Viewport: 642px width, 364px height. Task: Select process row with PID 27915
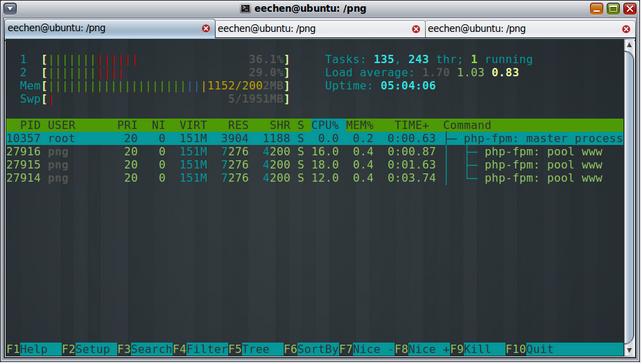[314, 165]
